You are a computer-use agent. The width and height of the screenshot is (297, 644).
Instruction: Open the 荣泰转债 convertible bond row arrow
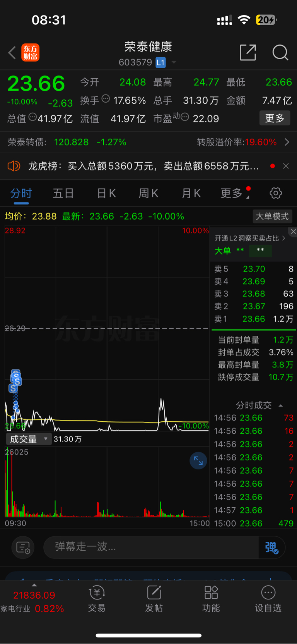[x=287, y=142]
